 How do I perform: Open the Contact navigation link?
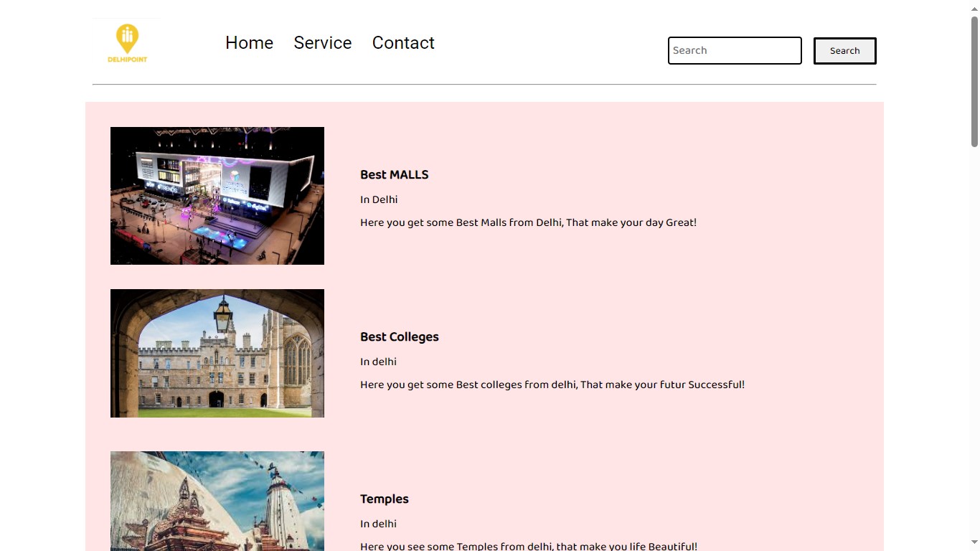pyautogui.click(x=403, y=43)
